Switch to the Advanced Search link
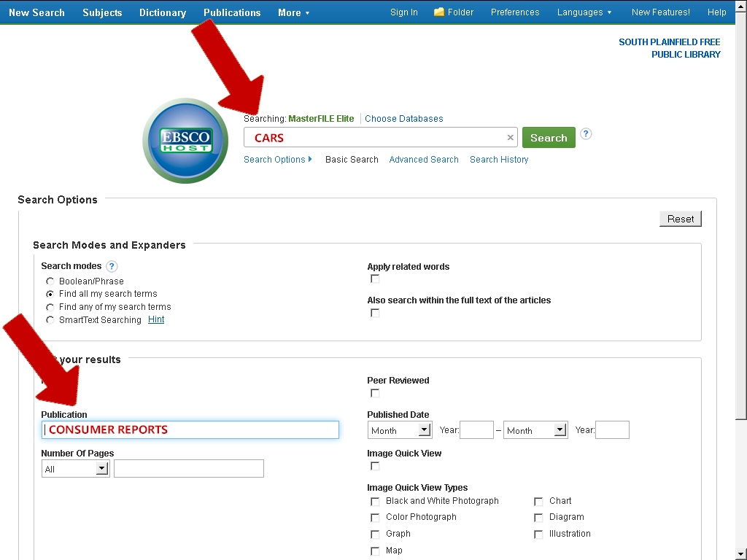This screenshot has width=747, height=560. point(424,160)
